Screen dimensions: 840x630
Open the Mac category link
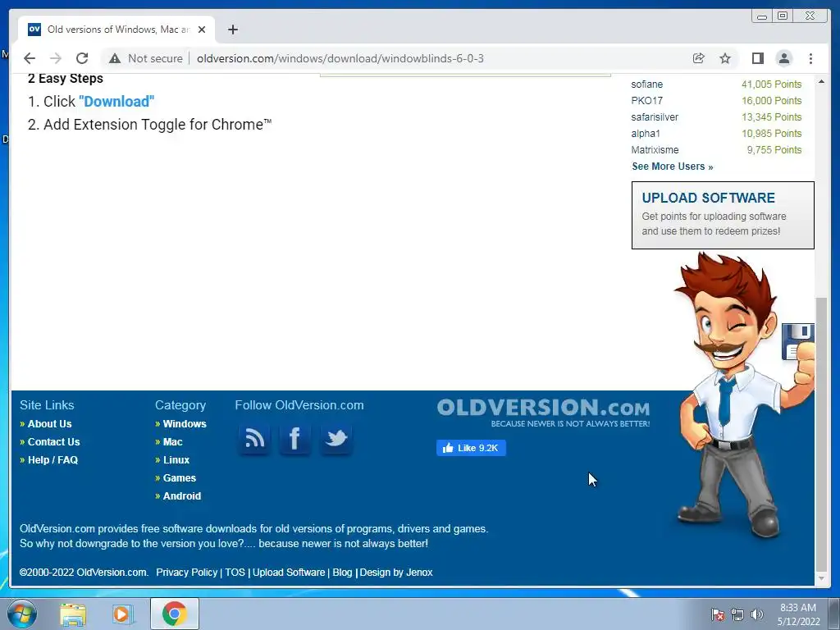tap(172, 442)
